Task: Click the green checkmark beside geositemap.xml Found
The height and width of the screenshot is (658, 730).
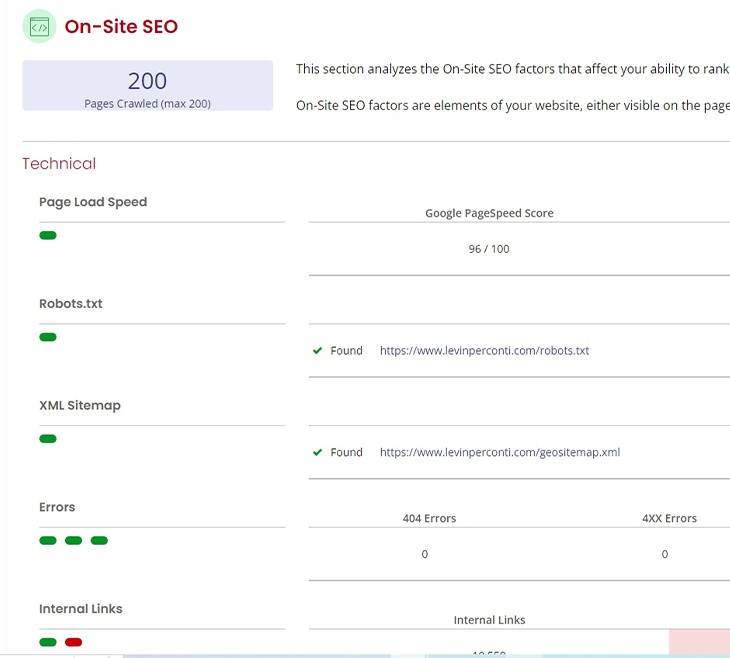Action: coord(317,452)
